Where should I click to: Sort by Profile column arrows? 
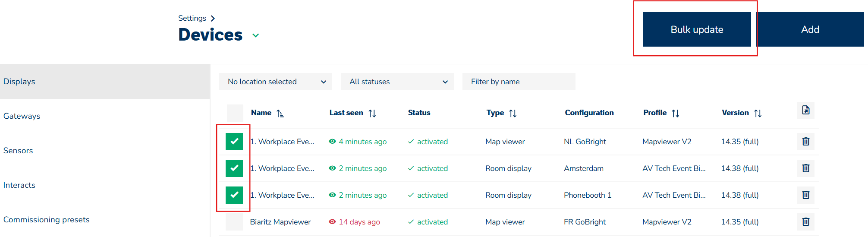pyautogui.click(x=675, y=114)
